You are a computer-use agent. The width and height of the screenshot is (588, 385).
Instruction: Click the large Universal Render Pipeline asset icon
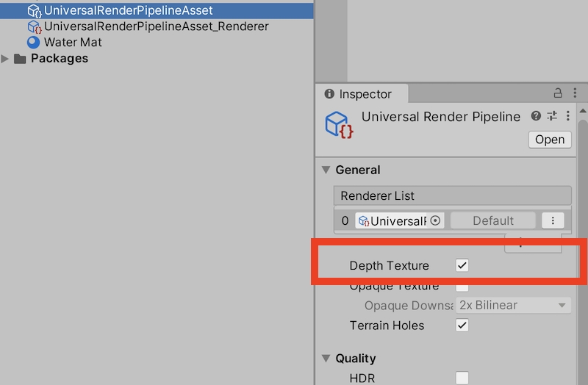point(339,125)
